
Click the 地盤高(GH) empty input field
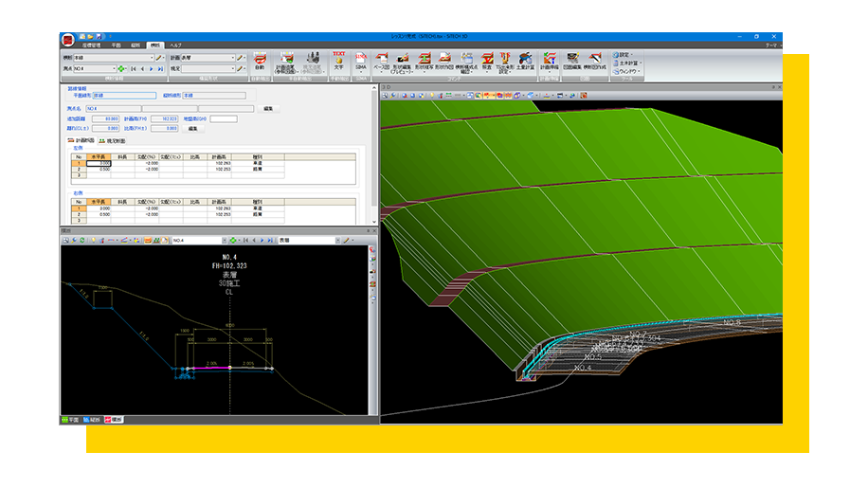[x=224, y=119]
